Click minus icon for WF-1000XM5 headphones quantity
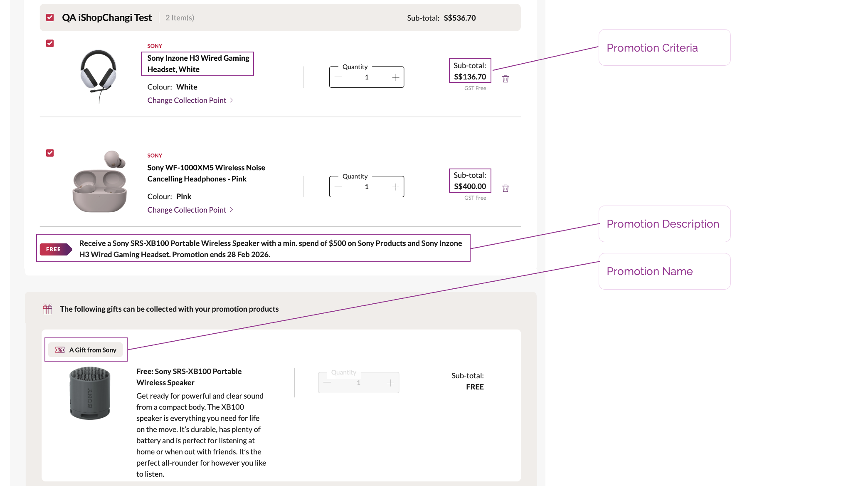 (338, 187)
